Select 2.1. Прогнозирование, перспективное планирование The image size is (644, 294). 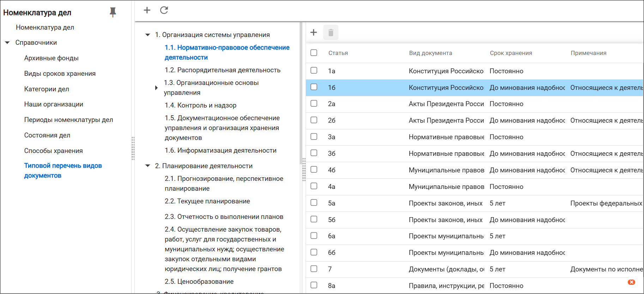click(224, 184)
